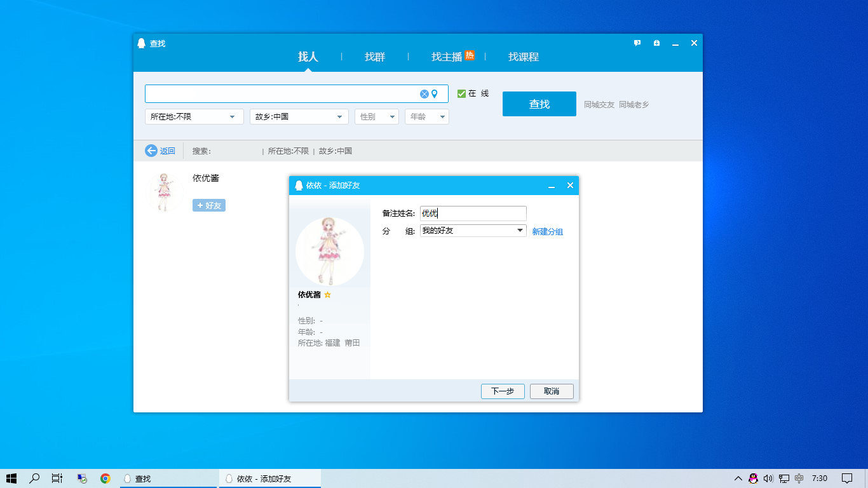Close the 依依 - 添加好友 dialog
Screen dimensions: 868x488
[x=570, y=186]
